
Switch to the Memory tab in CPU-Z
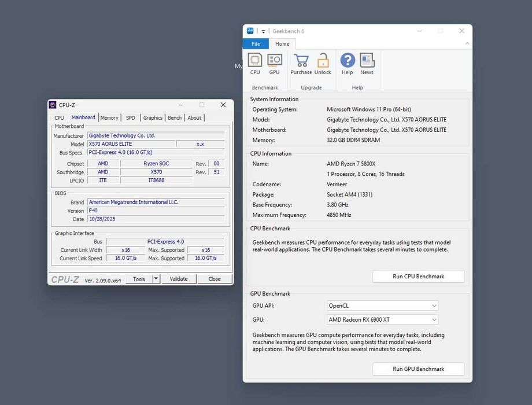(109, 118)
